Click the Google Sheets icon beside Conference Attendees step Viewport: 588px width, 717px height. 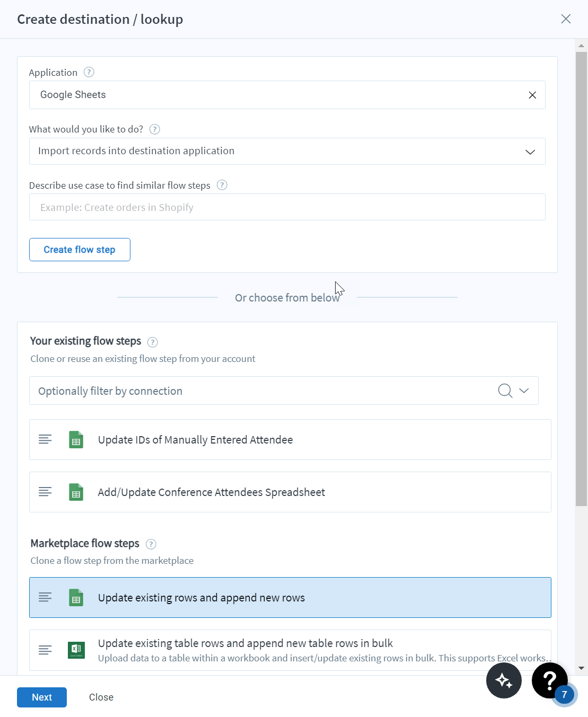click(x=76, y=492)
